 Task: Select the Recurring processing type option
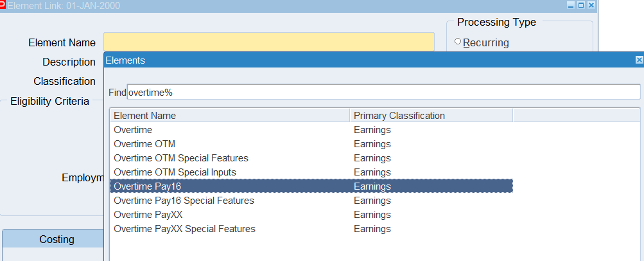click(x=458, y=42)
